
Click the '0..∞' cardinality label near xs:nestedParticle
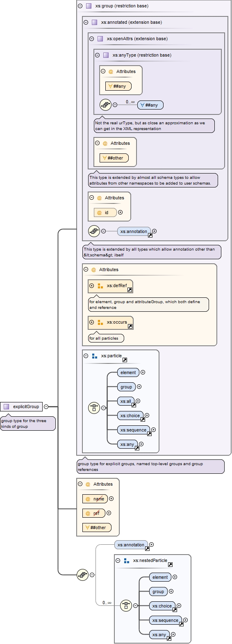(107, 603)
